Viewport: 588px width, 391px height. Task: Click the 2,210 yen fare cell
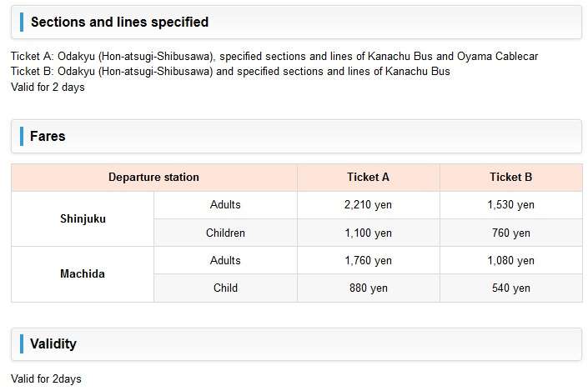tap(368, 204)
